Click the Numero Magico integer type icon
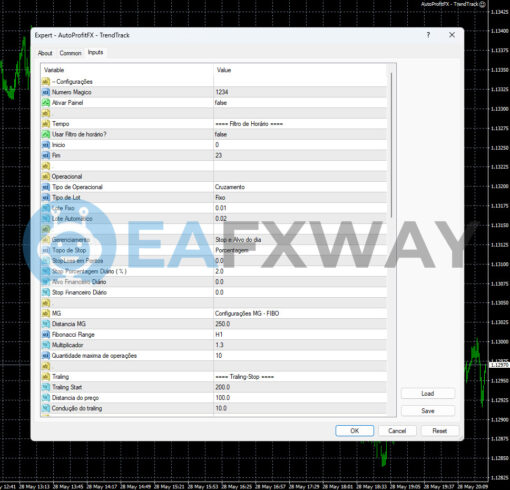Screen dimensions: 510x490 coord(46,92)
